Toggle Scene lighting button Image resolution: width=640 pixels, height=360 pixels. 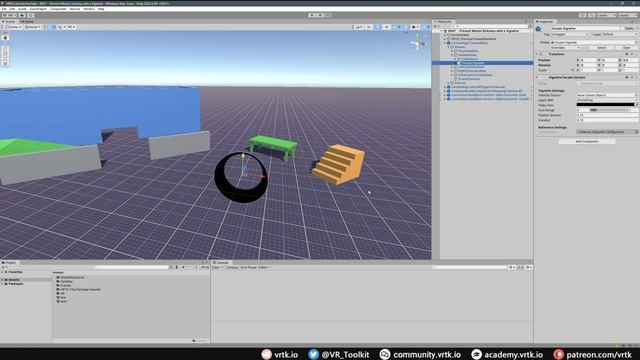[378, 27]
